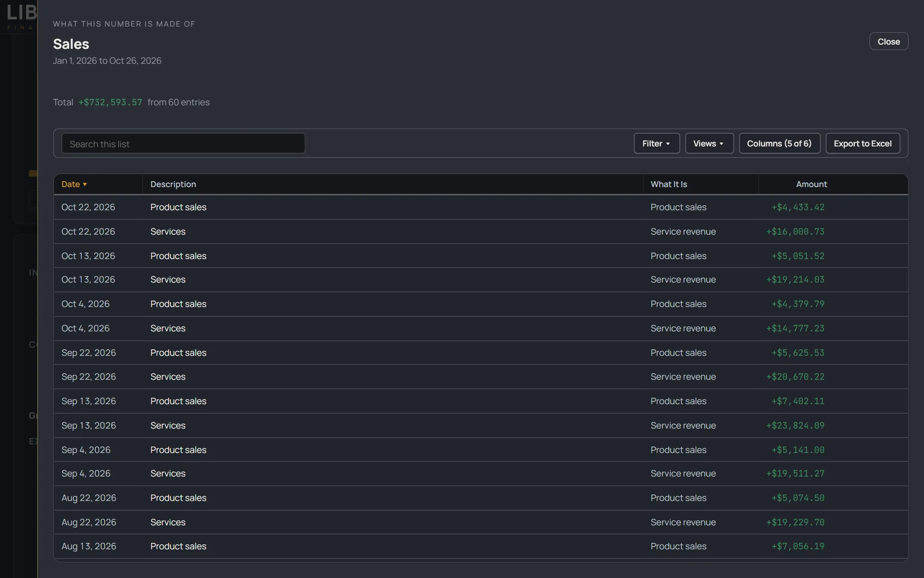This screenshot has width=924, height=578.
Task: Select the +$7,402.11 amount
Action: [x=798, y=401]
